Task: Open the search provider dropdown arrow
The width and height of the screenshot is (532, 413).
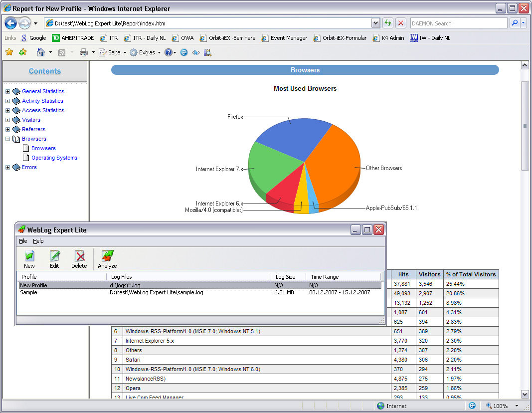Action: [x=523, y=23]
